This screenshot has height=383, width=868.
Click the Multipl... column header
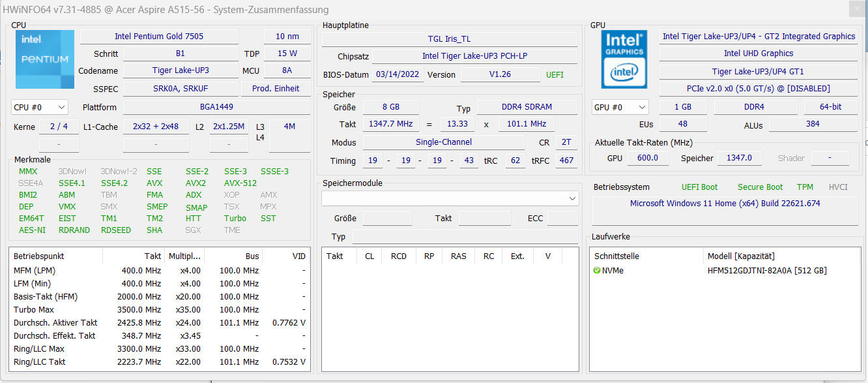(x=184, y=256)
